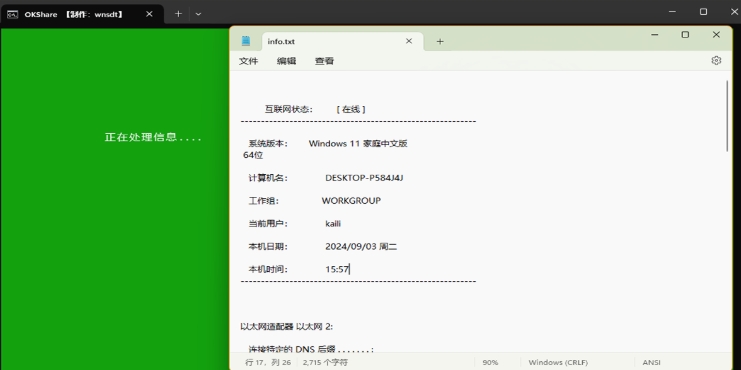Select the info.txt tab
The image size is (741, 370).
point(343,41)
